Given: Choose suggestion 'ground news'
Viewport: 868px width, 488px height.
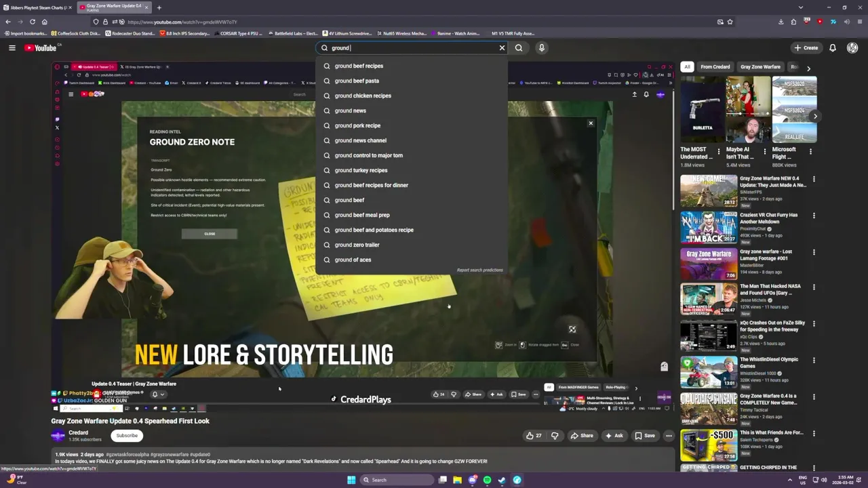Looking at the screenshot, I should (x=412, y=110).
